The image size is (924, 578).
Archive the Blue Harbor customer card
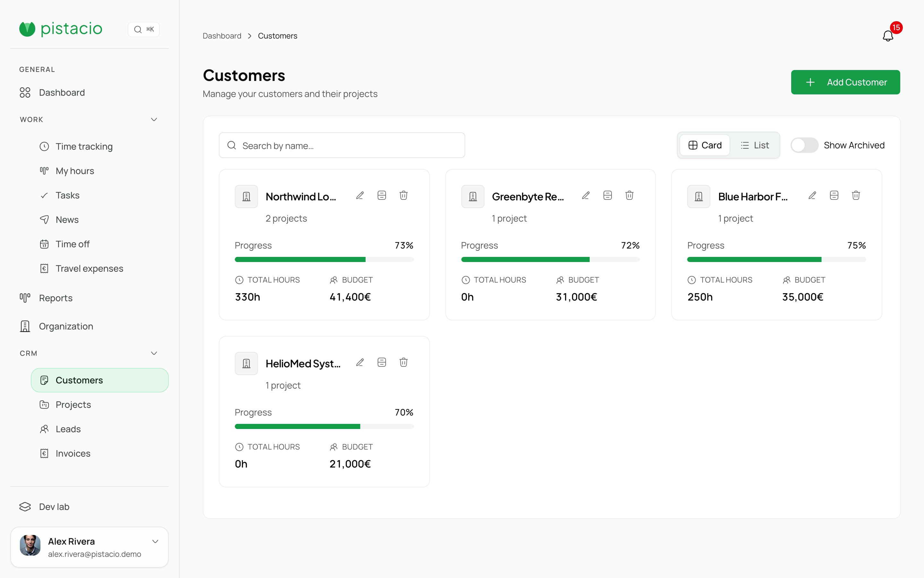(834, 196)
